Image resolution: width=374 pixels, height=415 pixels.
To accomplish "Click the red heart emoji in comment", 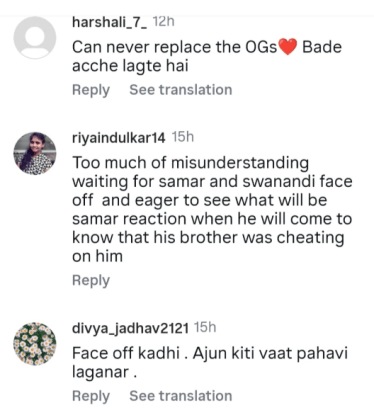I will pyautogui.click(x=287, y=47).
